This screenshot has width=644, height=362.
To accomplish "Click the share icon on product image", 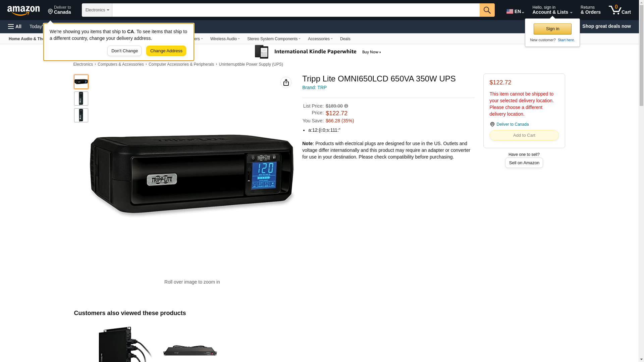I will (286, 82).
